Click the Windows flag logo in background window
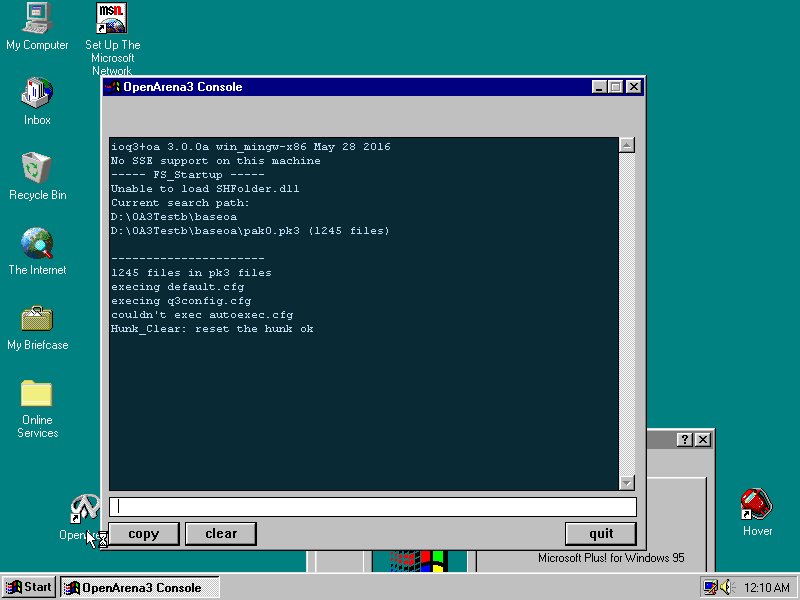Viewport: 800px width, 600px height. (x=418, y=561)
